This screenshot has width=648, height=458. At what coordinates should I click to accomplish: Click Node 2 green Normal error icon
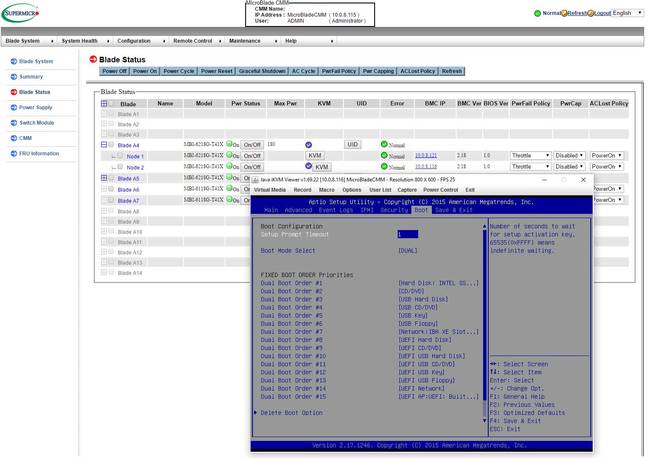[x=384, y=166]
